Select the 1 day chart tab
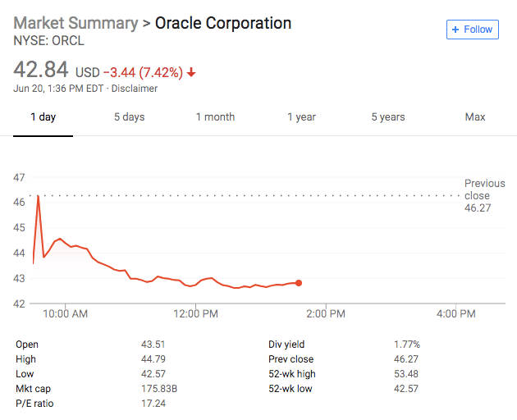 click(x=43, y=117)
